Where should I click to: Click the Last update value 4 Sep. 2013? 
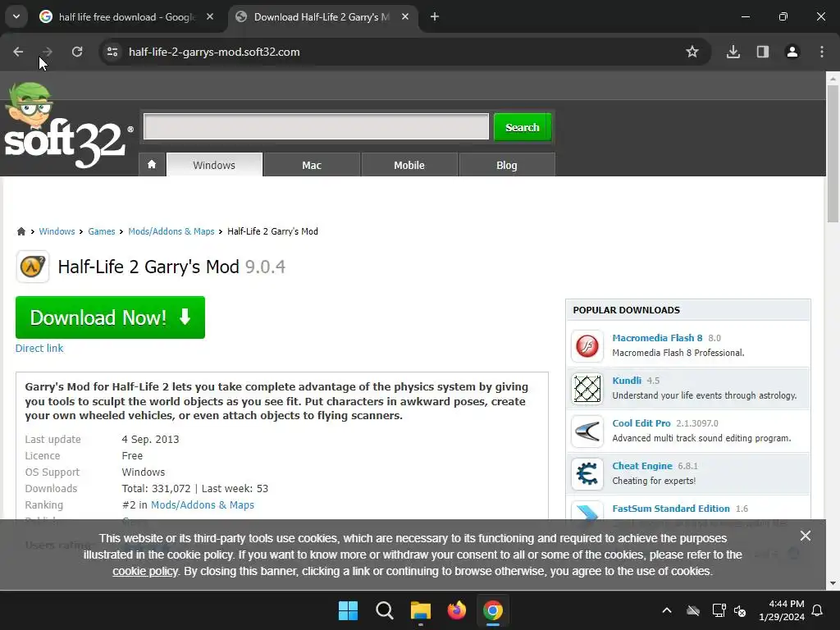(x=151, y=440)
